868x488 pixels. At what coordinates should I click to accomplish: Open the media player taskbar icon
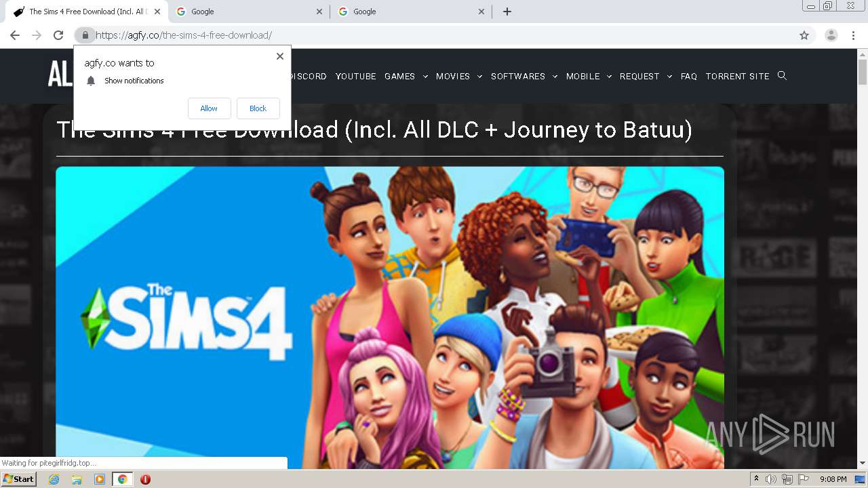point(100,479)
